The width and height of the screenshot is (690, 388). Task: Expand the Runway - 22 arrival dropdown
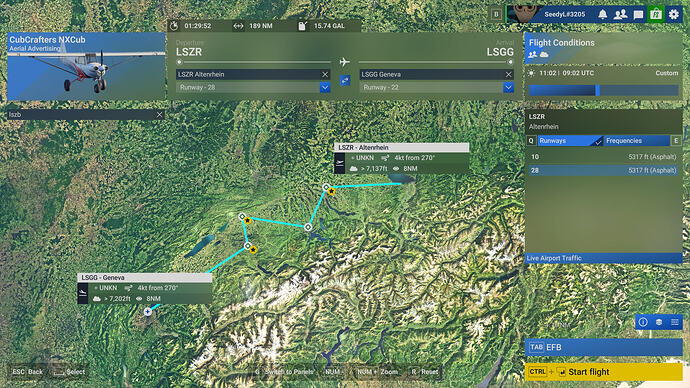tap(508, 87)
